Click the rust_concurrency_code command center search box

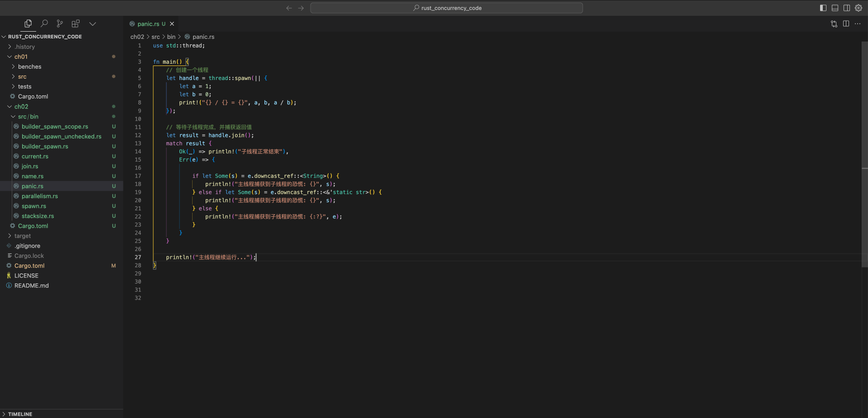point(447,8)
